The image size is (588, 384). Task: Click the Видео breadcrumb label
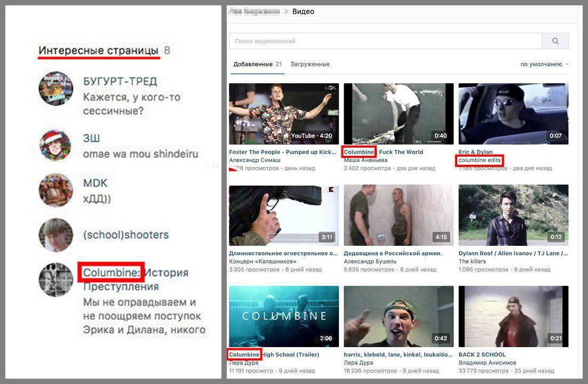pyautogui.click(x=303, y=12)
